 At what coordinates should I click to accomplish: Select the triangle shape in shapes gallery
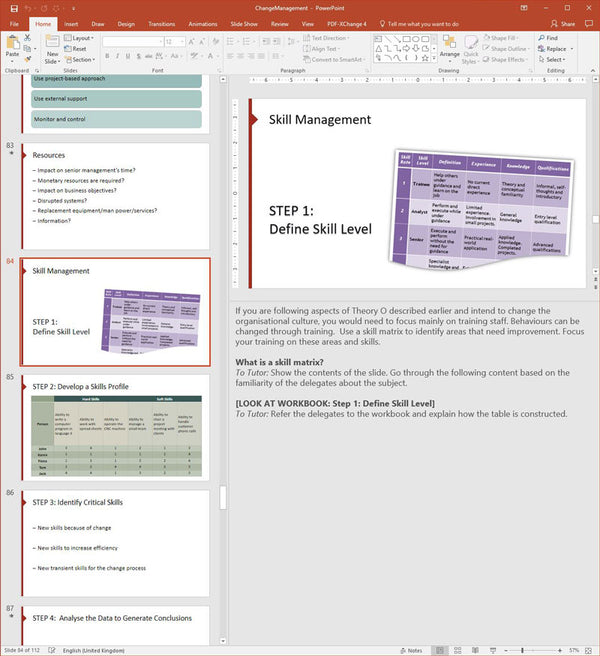click(379, 49)
